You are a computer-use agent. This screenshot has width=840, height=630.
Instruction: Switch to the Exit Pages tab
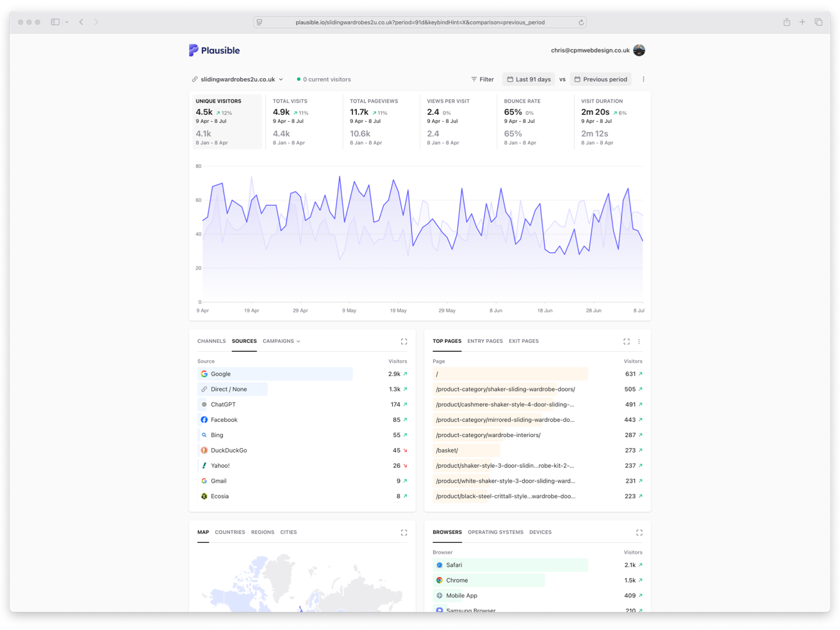click(523, 341)
